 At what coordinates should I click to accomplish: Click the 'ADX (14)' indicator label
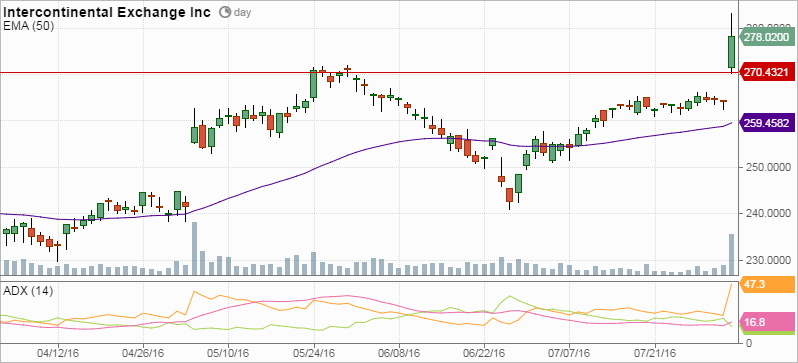[x=28, y=291]
